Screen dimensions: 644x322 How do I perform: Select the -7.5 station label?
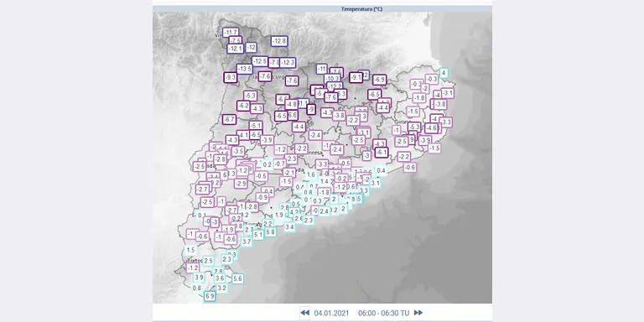tap(236, 40)
